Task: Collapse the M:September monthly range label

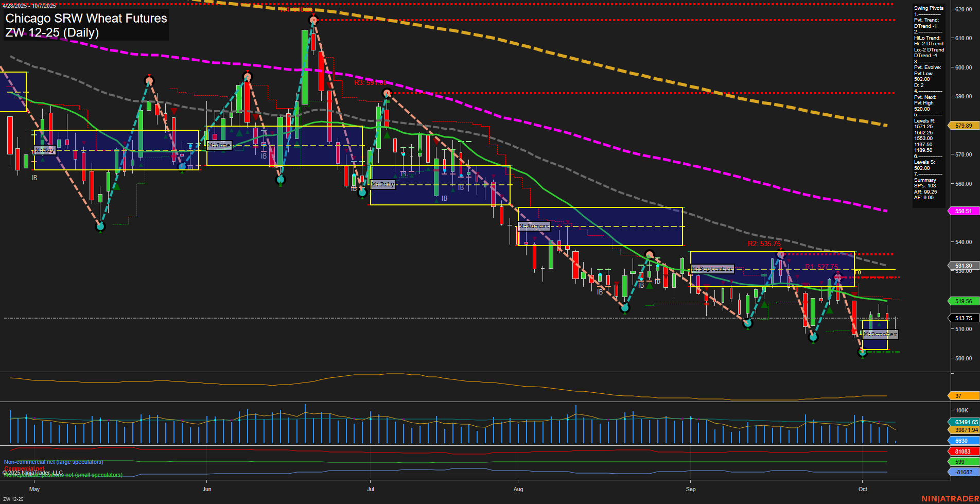Action: point(712,268)
